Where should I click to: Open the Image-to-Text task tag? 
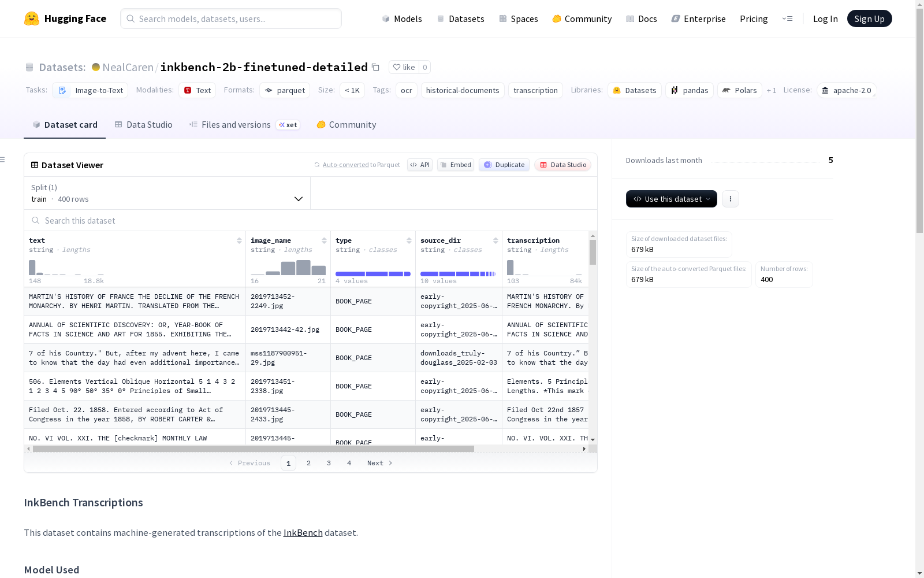click(x=91, y=90)
